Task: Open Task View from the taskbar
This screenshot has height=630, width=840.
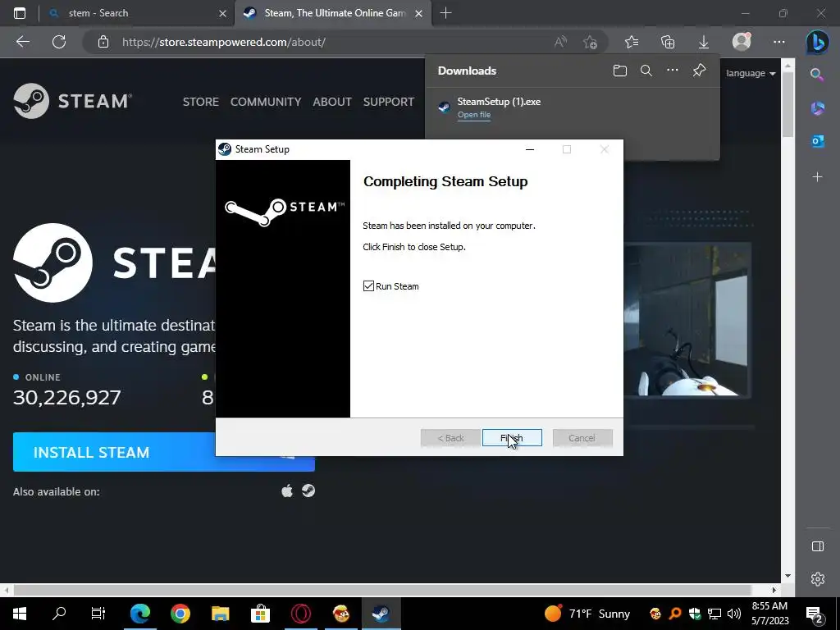Action: 98,614
